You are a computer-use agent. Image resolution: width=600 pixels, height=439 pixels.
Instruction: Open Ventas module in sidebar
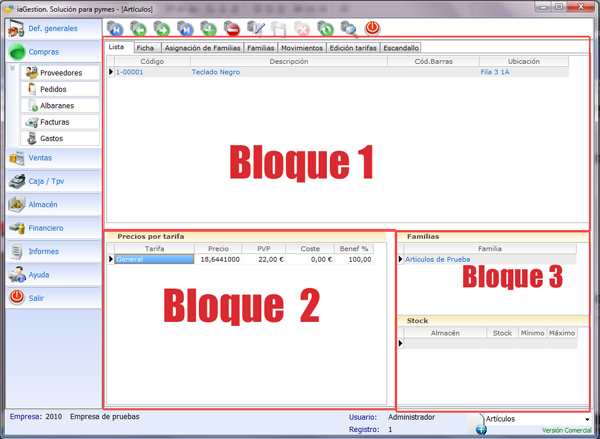pos(54,158)
